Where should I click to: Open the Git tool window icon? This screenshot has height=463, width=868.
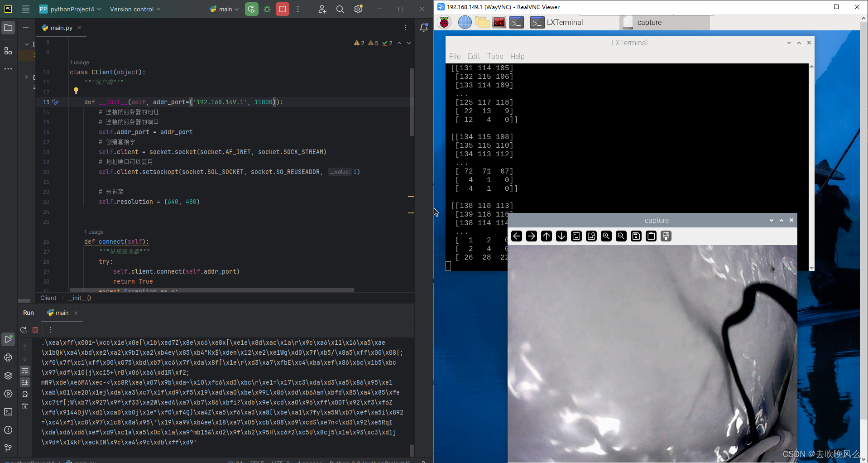[x=8, y=448]
